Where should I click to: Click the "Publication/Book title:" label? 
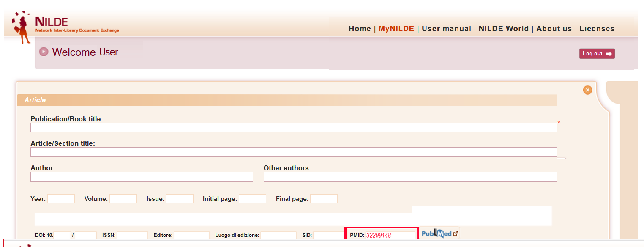[x=67, y=119]
